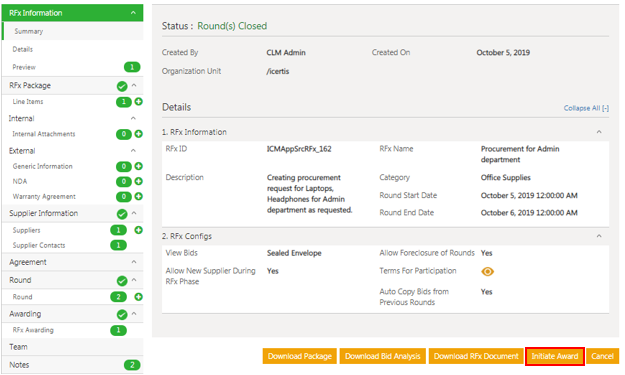Screen dimensions: 625x375
Task: Click the Supplier Contacts count badge
Action: coord(118,245)
